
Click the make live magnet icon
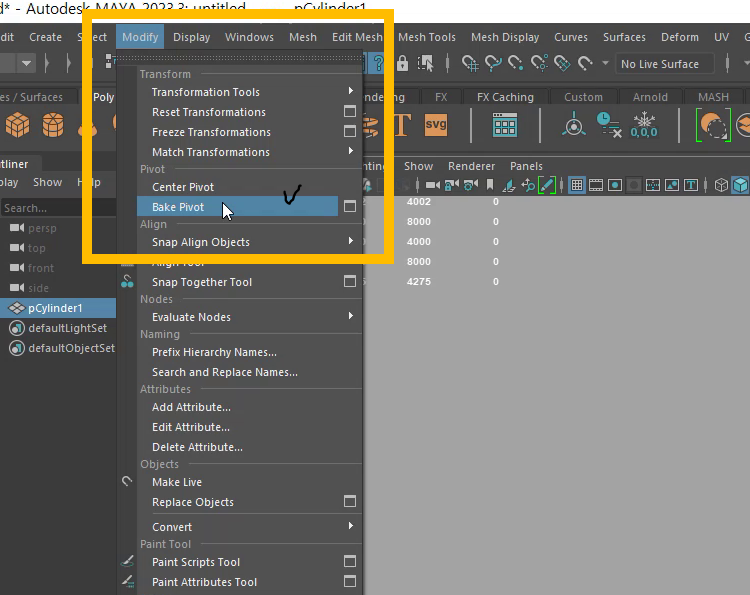585,63
